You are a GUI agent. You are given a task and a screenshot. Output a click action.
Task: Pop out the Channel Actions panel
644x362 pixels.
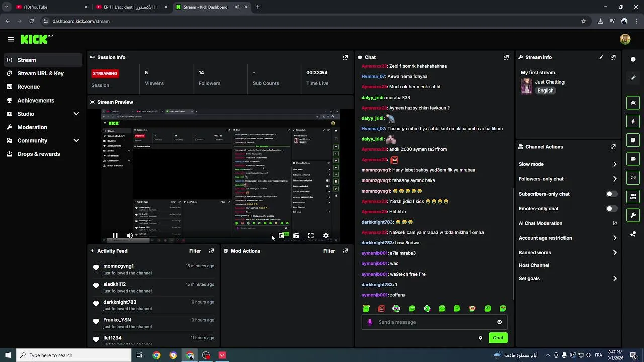pos(613,147)
